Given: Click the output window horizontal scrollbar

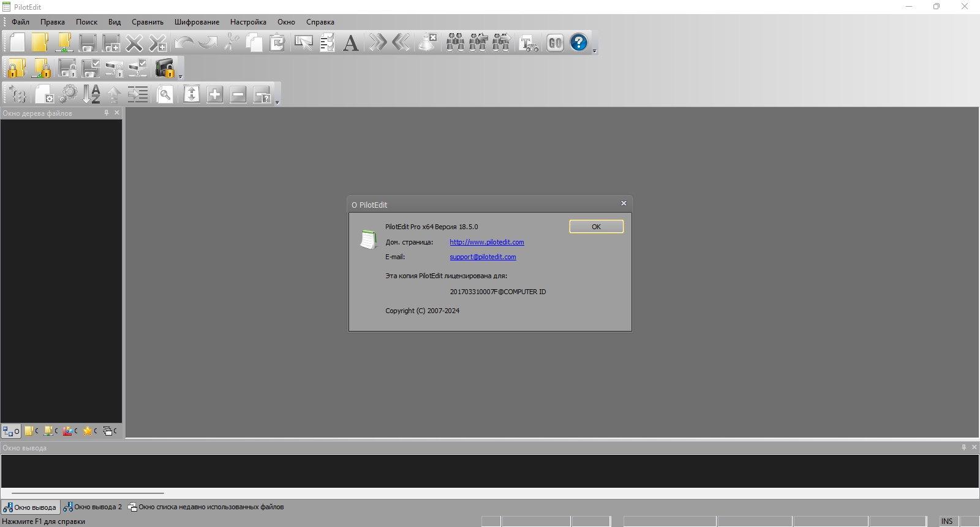Looking at the screenshot, I should (88, 493).
